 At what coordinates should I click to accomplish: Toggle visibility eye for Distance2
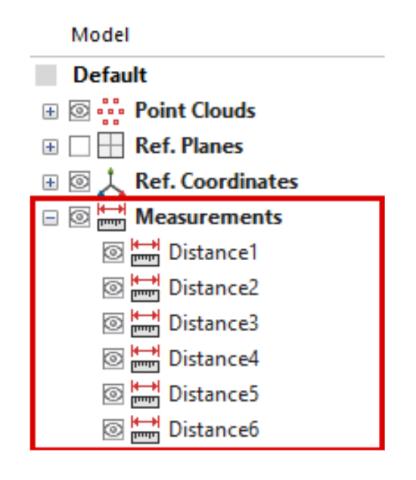(x=113, y=288)
